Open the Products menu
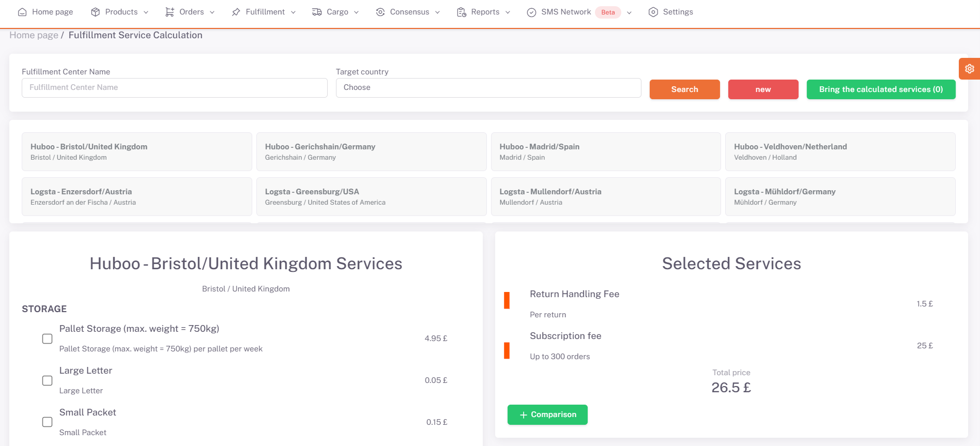 119,12
